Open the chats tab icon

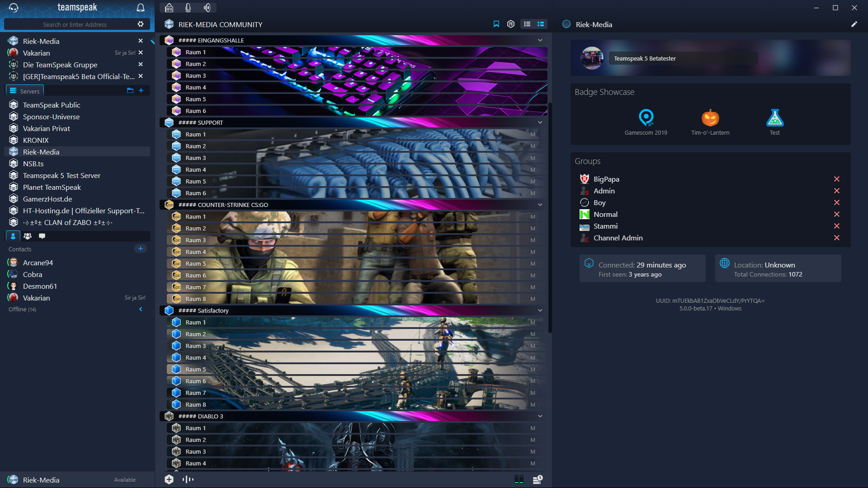pyautogui.click(x=42, y=236)
